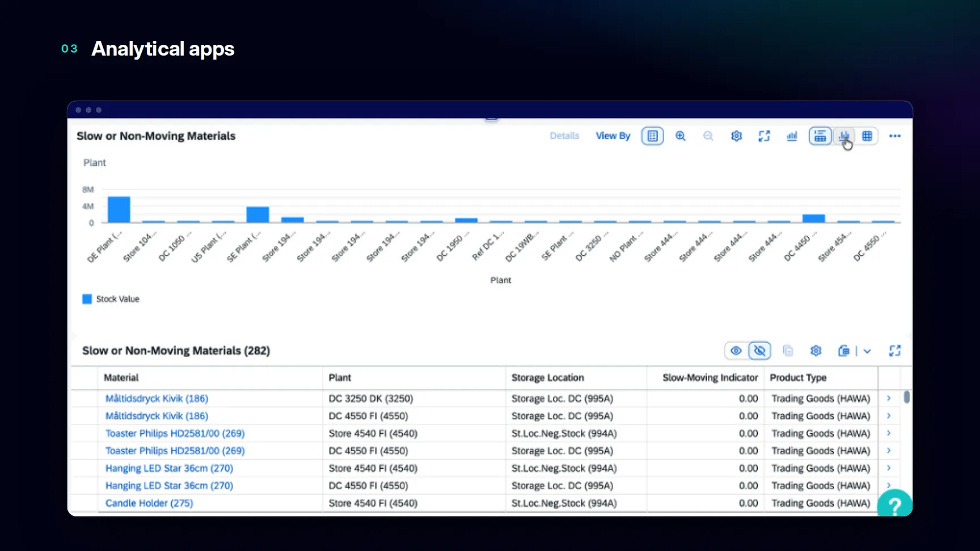
Task: Click the hide details crossed-eye icon
Action: [x=759, y=351]
